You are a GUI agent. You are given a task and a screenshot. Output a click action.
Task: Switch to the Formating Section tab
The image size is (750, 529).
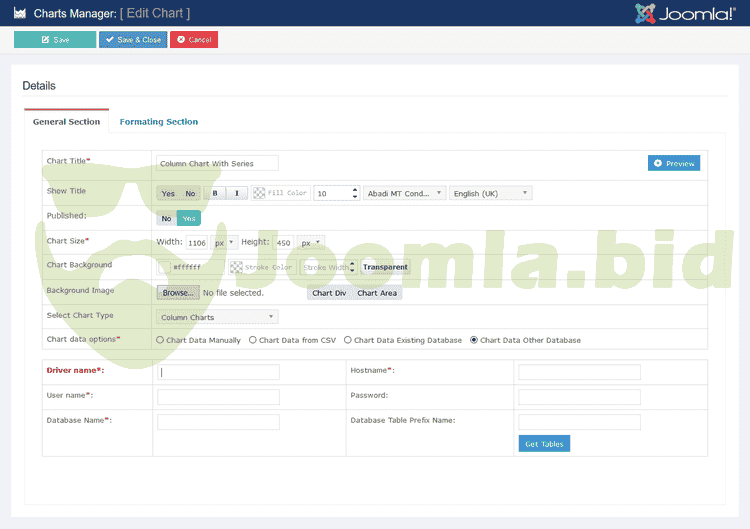(158, 122)
